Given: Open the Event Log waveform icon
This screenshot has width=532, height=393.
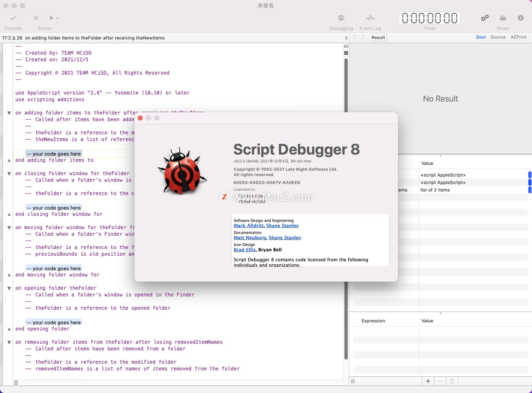Looking at the screenshot, I should [370, 18].
